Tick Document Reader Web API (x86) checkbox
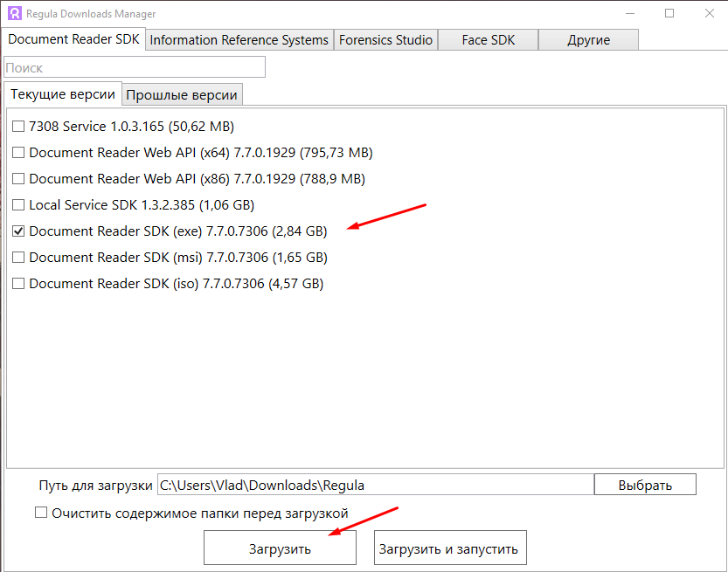 18,179
